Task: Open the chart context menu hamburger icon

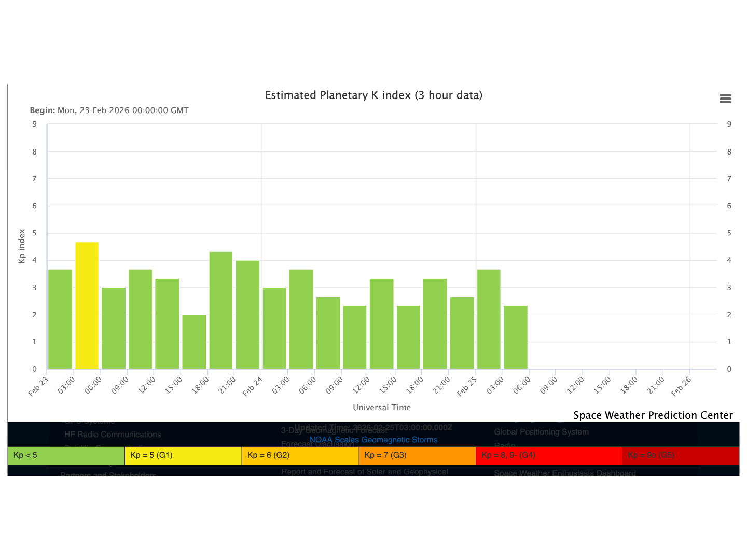Action: [x=725, y=99]
